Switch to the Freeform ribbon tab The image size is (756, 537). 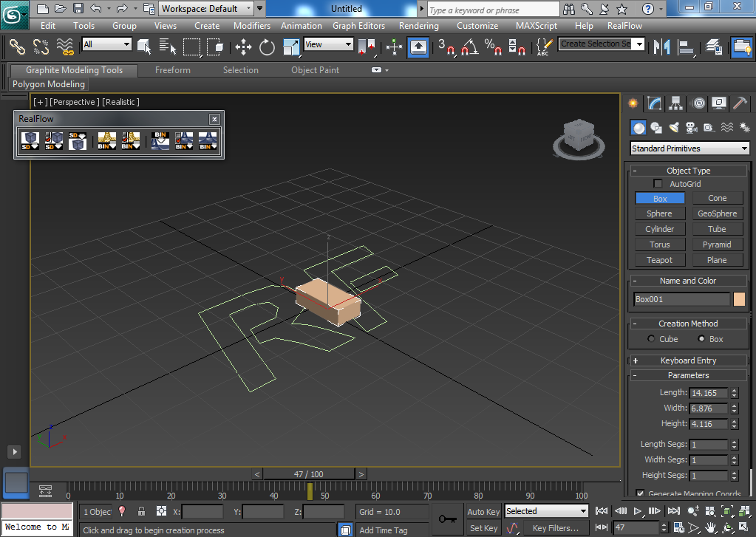pos(173,70)
